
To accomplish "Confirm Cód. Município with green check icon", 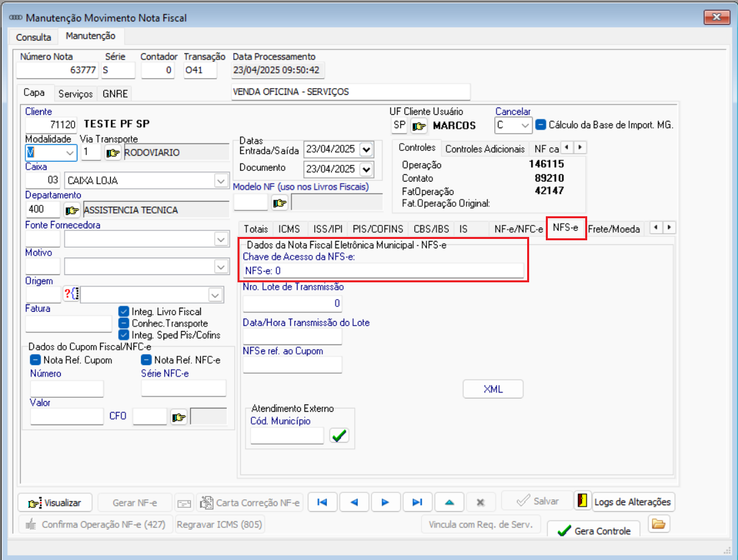I will coord(339,436).
